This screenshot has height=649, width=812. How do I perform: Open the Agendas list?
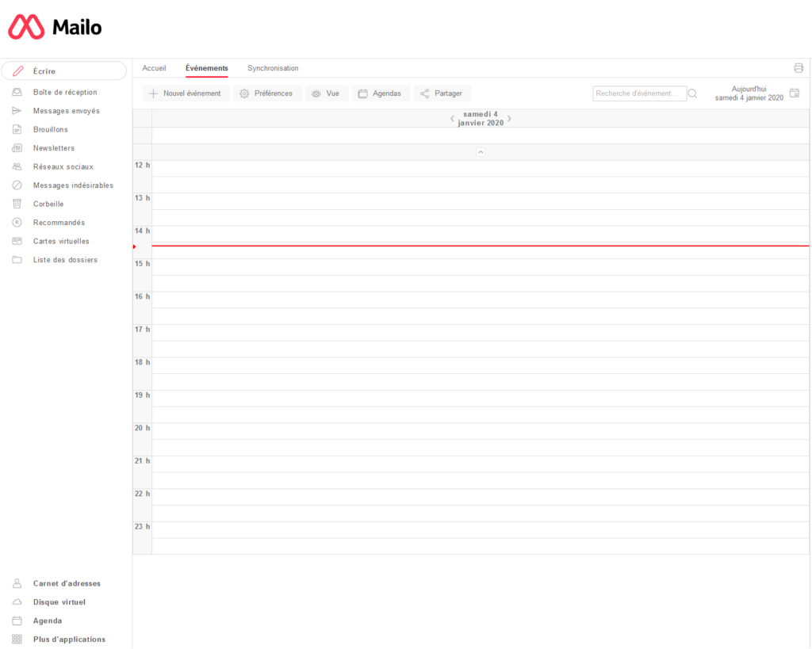(x=381, y=94)
